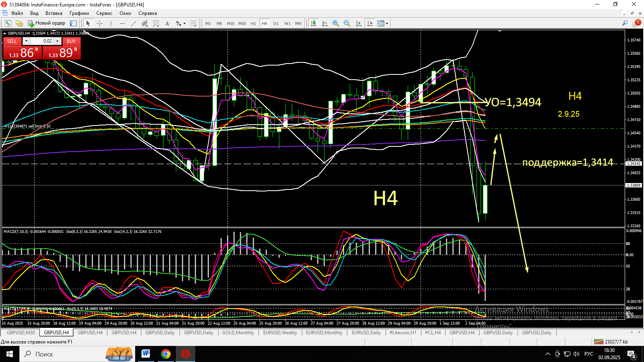Open the toolbar search magnifier
Viewport: 644px width, 362px height.
click(625, 23)
